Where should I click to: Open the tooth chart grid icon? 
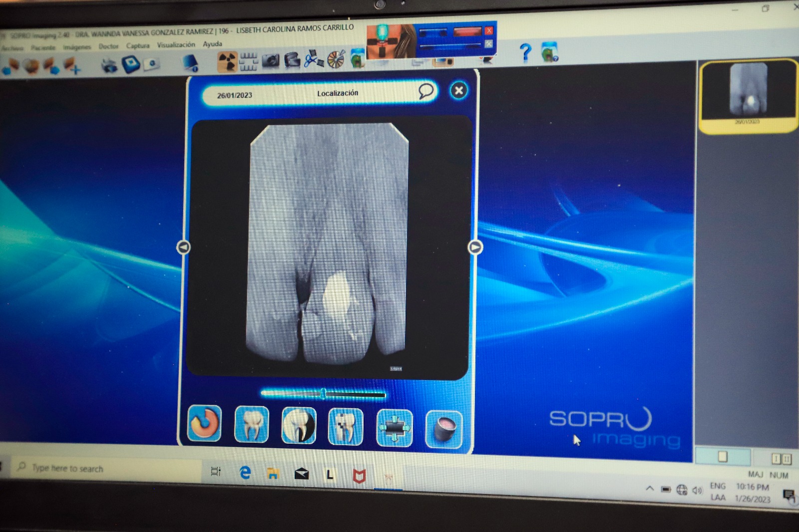248,61
